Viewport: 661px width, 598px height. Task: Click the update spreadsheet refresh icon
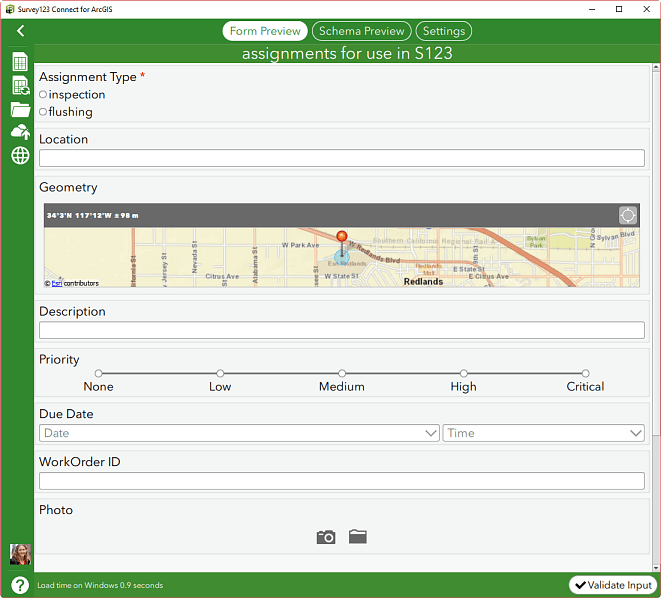coord(20,86)
